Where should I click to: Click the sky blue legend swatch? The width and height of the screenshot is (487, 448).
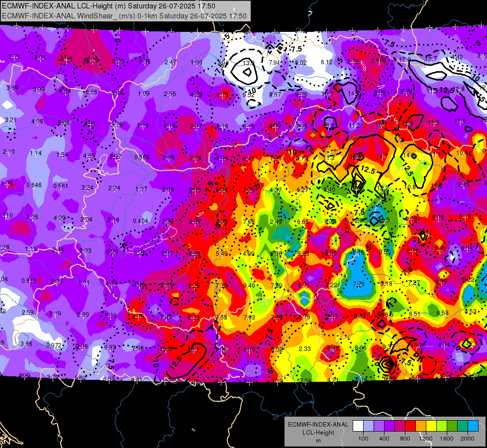point(473,426)
